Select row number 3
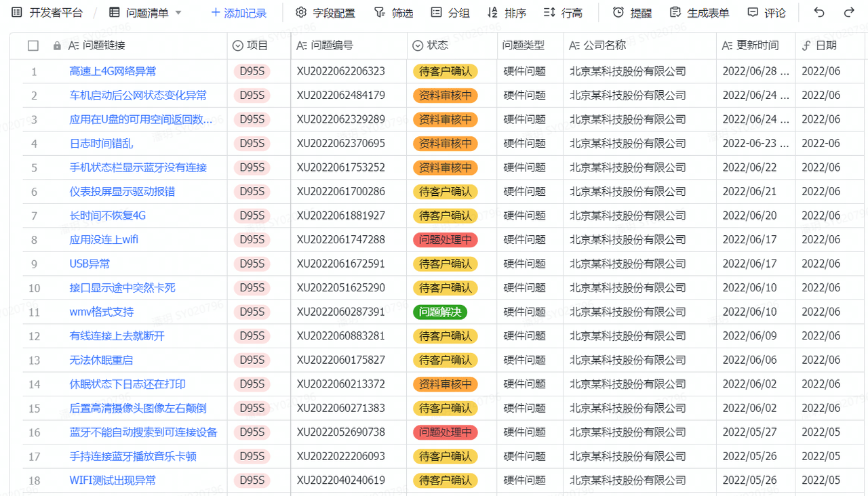 (34, 120)
